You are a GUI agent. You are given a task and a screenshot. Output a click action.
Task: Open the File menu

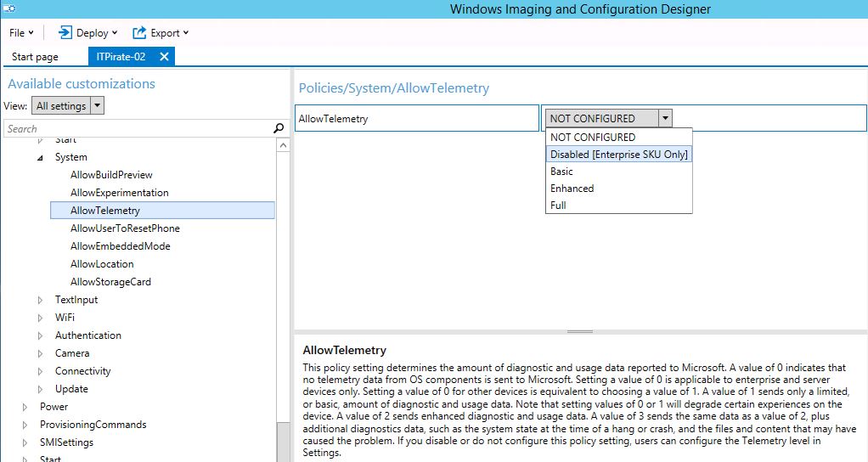[21, 32]
